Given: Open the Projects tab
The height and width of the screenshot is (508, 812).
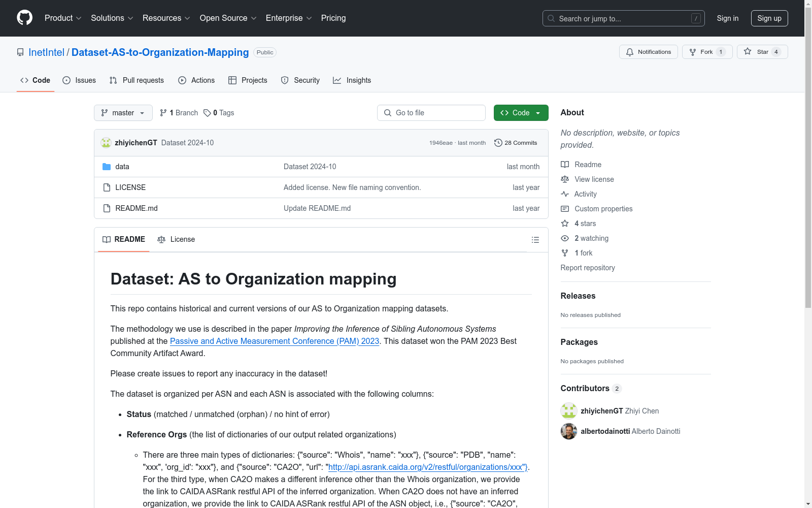Looking at the screenshot, I should [248, 80].
